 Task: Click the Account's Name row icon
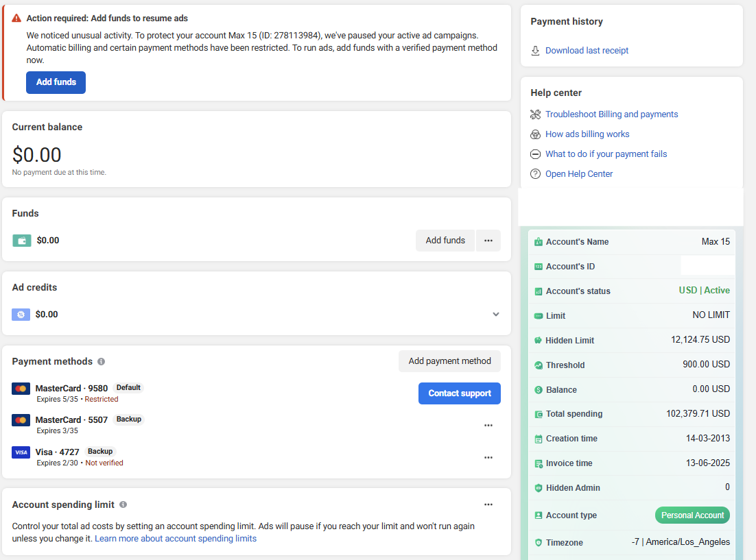(x=539, y=242)
